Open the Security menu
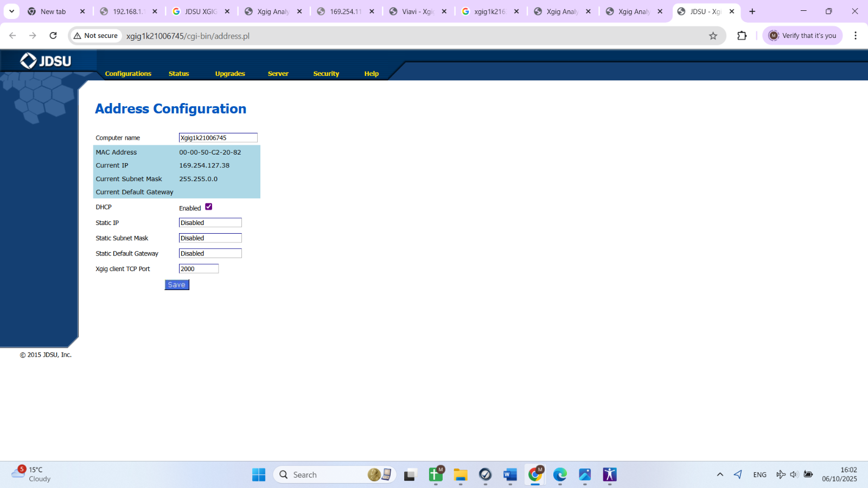Screen dimensions: 868x488 [326, 74]
